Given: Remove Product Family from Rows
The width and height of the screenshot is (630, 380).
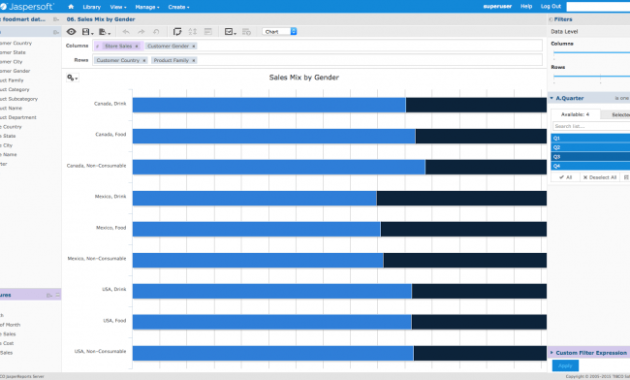Looking at the screenshot, I should 193,60.
